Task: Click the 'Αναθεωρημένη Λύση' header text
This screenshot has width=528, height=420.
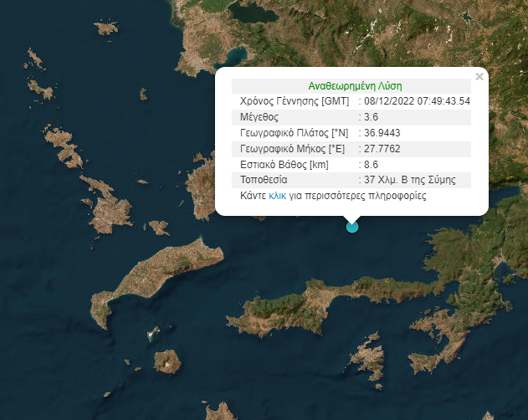Action: [356, 86]
